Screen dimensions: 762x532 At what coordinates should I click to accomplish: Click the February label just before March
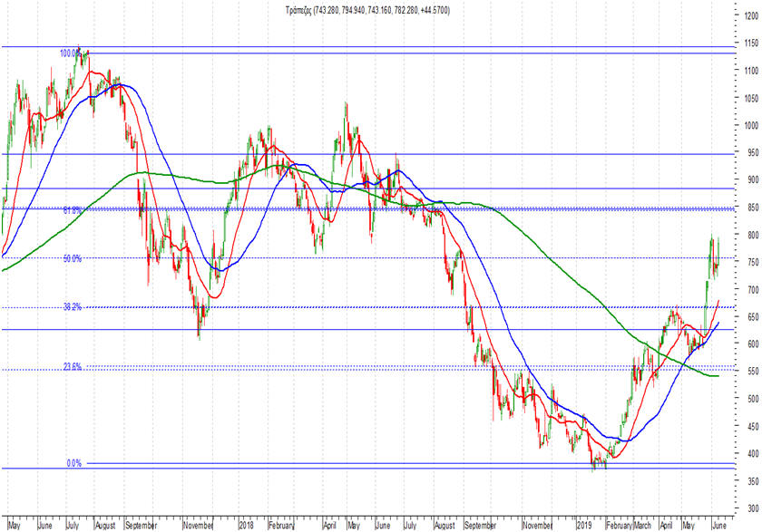point(619,526)
